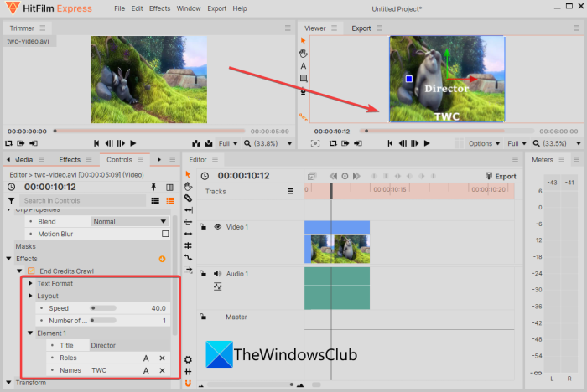Image resolution: width=587 pixels, height=392 pixels.
Task: Expand the Layout section
Action: (x=30, y=296)
